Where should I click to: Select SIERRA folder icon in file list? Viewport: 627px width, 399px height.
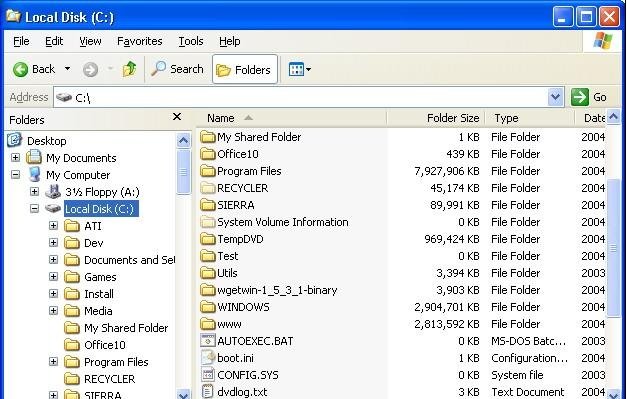(208, 205)
